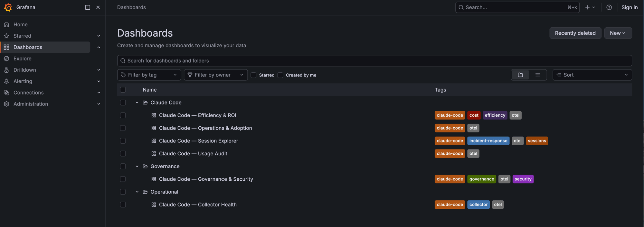Click the purple efficiency tag
The image size is (644, 227).
pyautogui.click(x=495, y=115)
